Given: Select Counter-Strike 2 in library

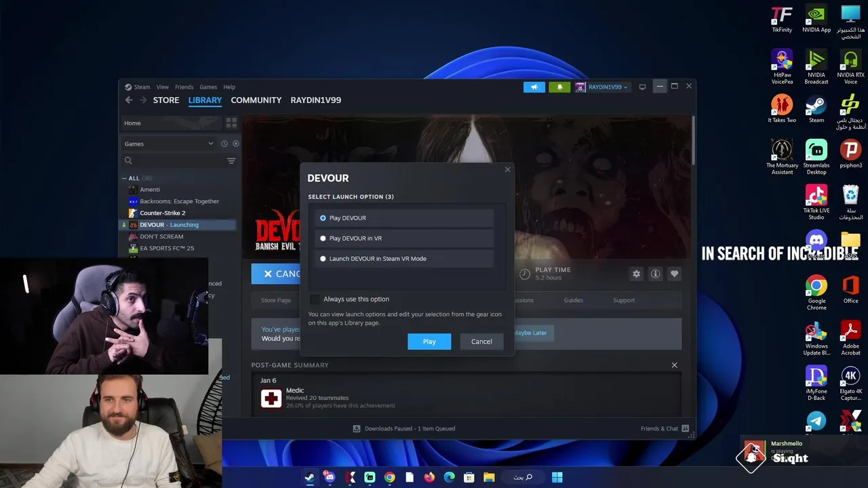Looking at the screenshot, I should (162, 213).
